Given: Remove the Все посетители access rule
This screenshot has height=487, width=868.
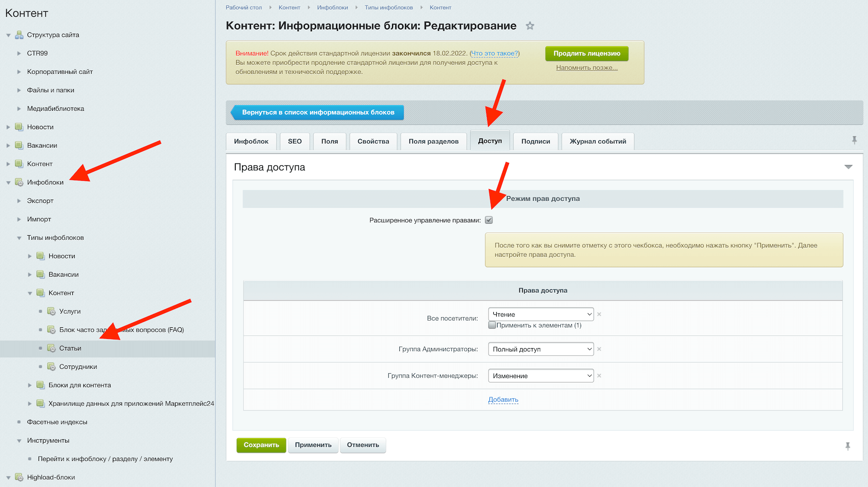Looking at the screenshot, I should click(599, 314).
